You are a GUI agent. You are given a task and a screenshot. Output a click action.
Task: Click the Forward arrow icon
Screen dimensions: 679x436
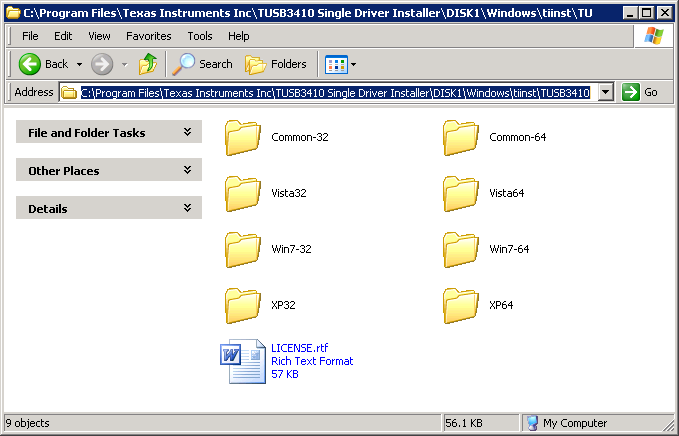(102, 64)
